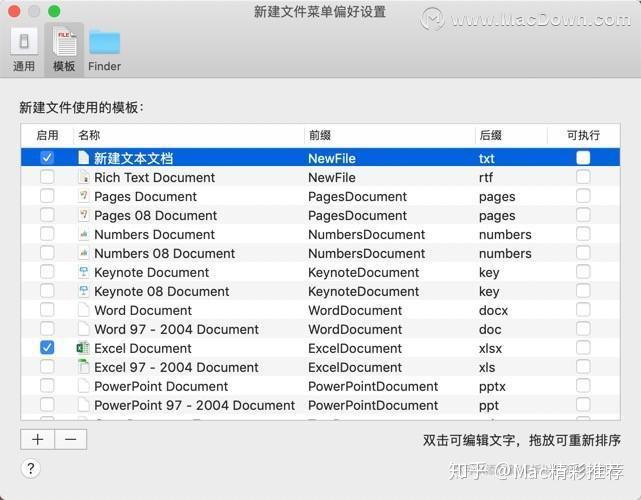Select the Rich Text Document name text
The image size is (641, 500).
154,177
